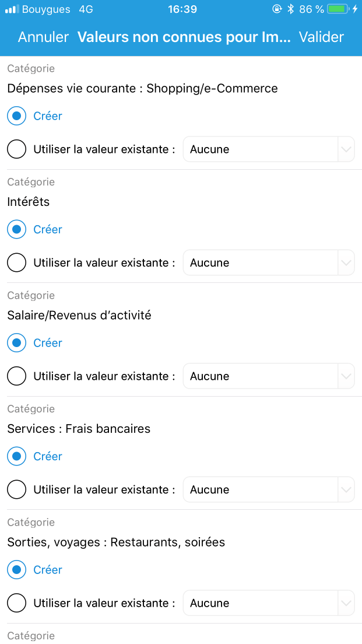This screenshot has height=644, width=362.
Task: Tap Valider to confirm values
Action: pos(321,37)
